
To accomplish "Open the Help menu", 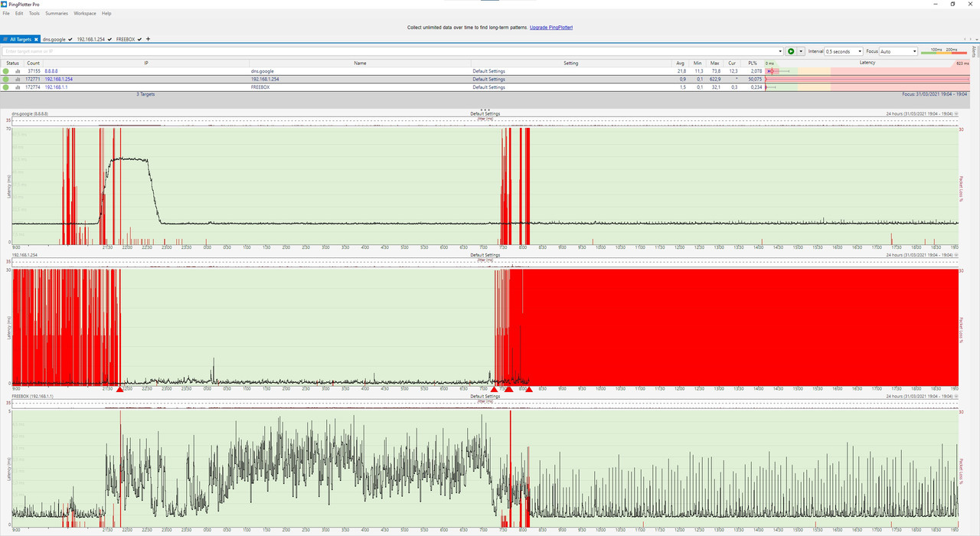I will pyautogui.click(x=106, y=13).
